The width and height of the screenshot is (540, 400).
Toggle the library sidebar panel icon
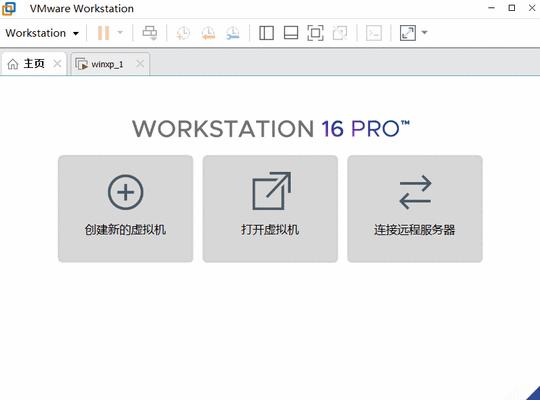(x=266, y=33)
